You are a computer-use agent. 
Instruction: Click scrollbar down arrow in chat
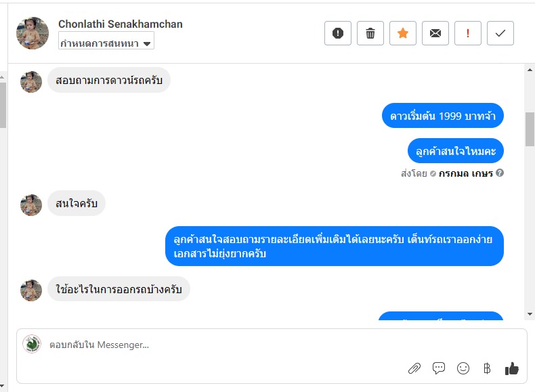coord(530,314)
